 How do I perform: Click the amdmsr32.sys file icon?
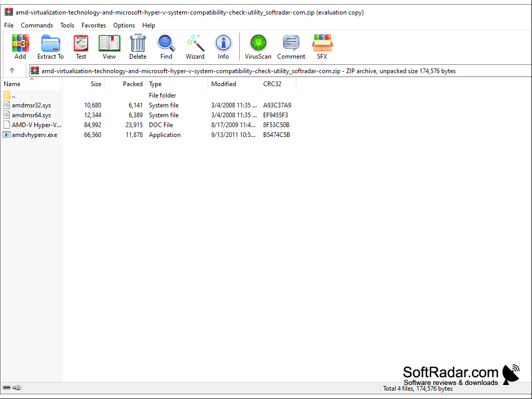coord(7,105)
